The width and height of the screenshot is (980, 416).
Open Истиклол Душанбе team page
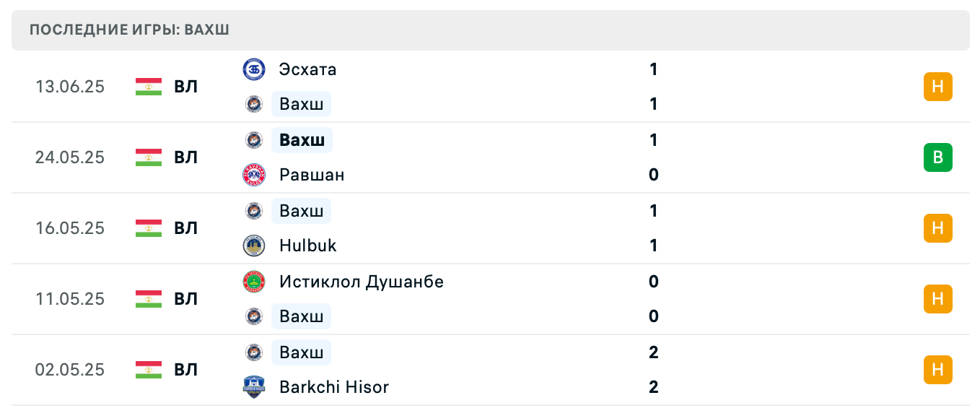click(x=362, y=282)
